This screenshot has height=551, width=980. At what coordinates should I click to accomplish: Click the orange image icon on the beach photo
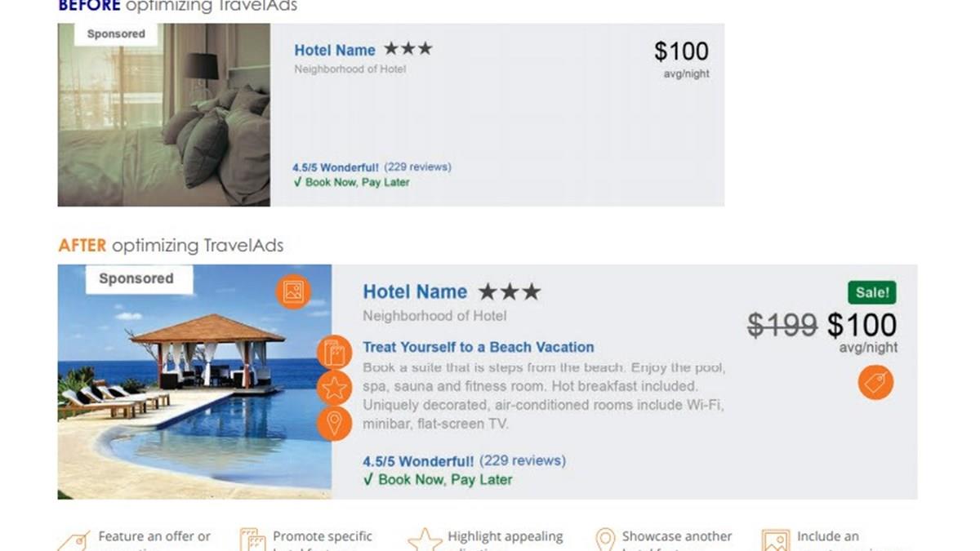tap(293, 291)
